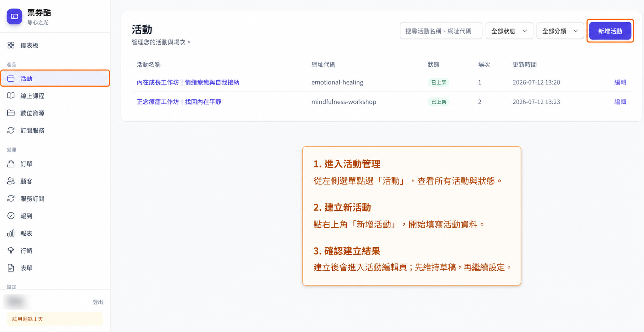Click the 2026-07-12 13:23 update time
644x332 pixels.
point(536,102)
